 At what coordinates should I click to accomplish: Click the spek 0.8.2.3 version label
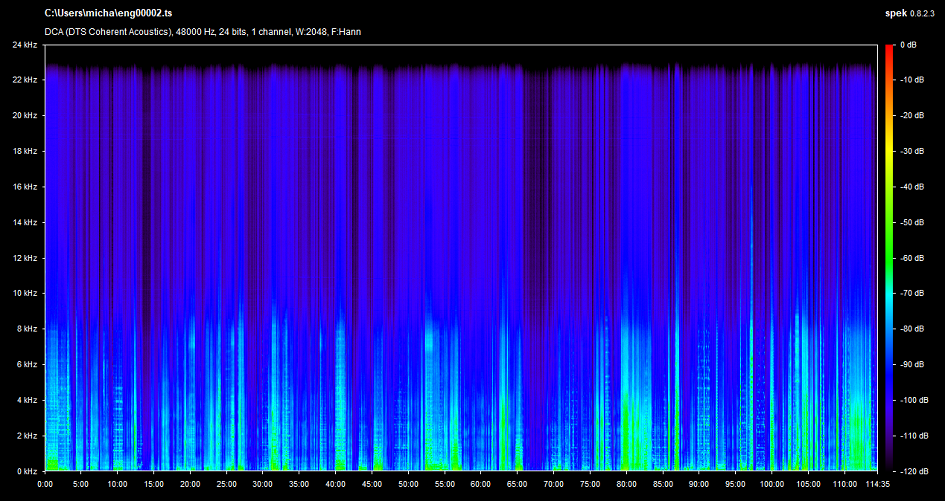(911, 14)
